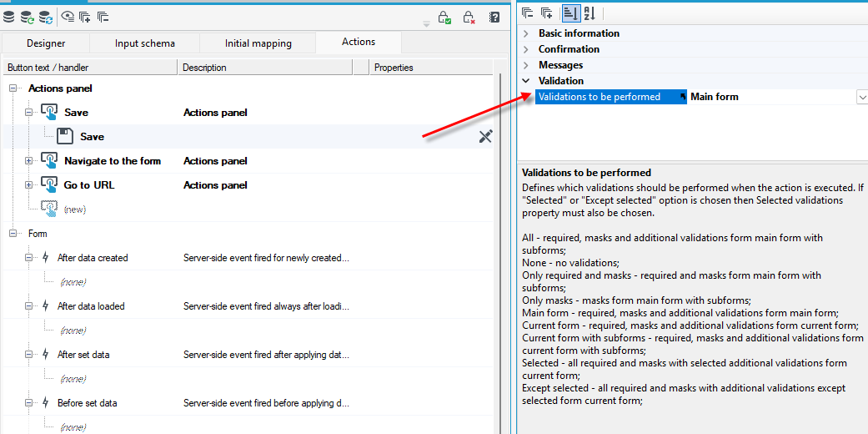Click the Description column header
Image resolution: width=868 pixels, height=434 pixels.
click(265, 68)
